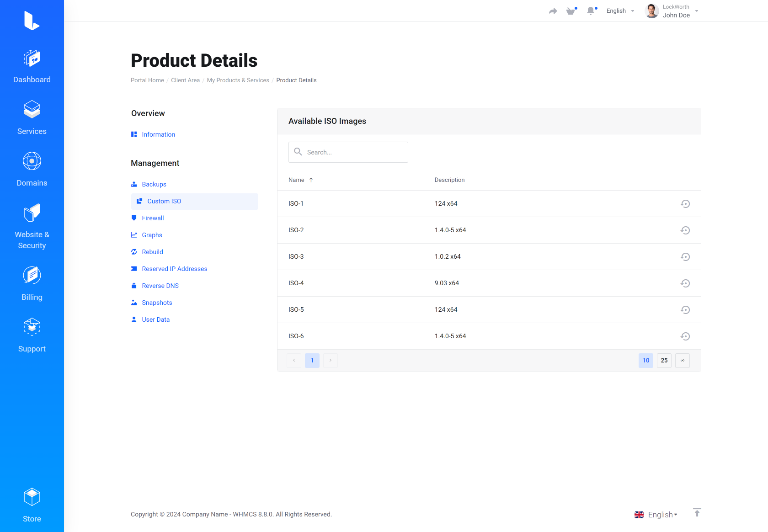Open the Backups management item
Image resolution: width=768 pixels, height=532 pixels.
tap(154, 184)
